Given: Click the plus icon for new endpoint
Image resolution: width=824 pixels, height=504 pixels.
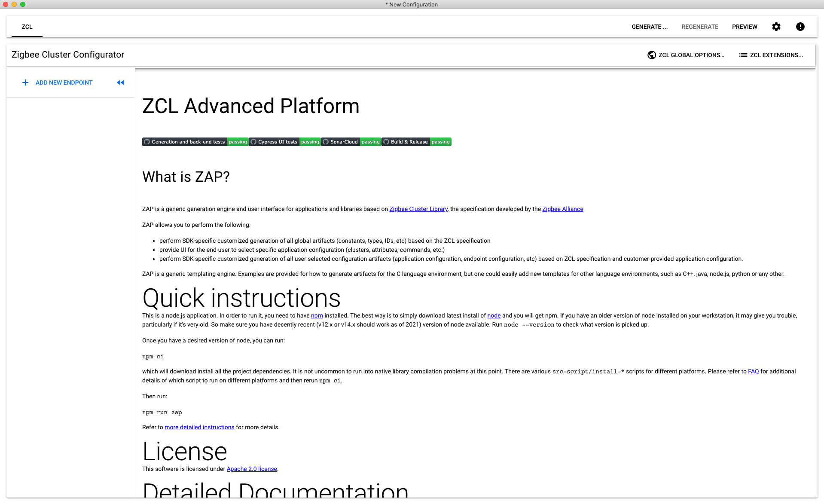Looking at the screenshot, I should 25,82.
